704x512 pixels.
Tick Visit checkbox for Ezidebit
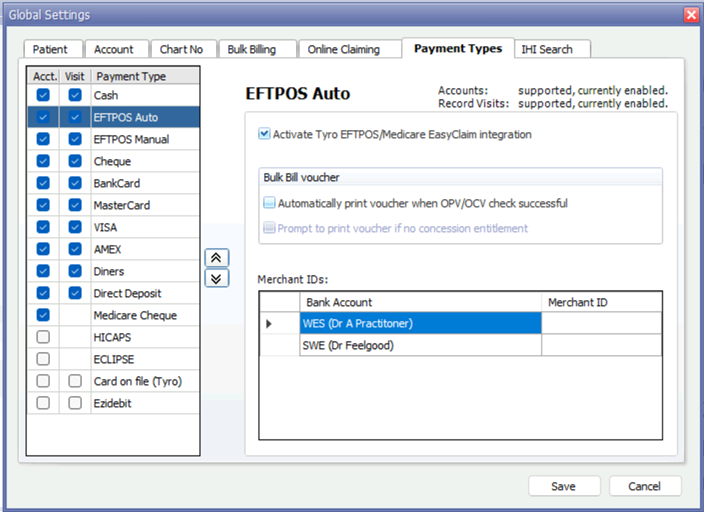pyautogui.click(x=75, y=403)
